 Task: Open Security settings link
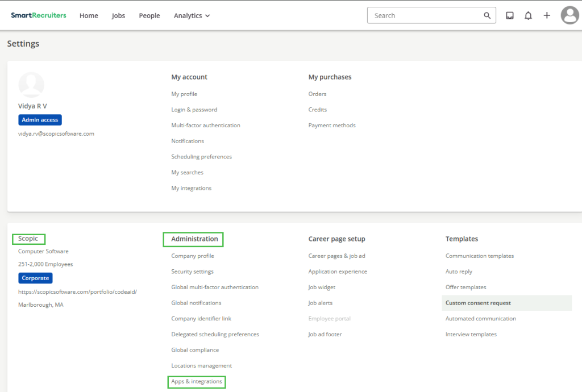[x=192, y=272]
